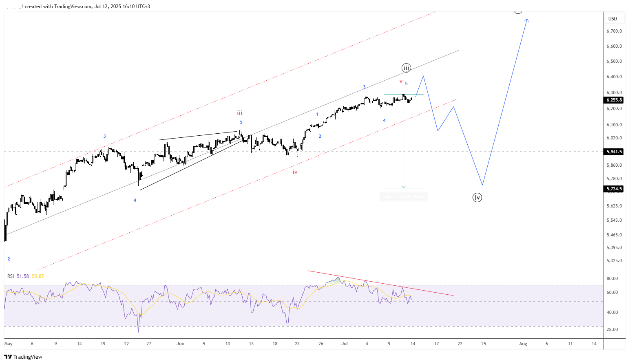Click the 6,700.0 price axis value
The image size is (630, 364).
pos(614,31)
